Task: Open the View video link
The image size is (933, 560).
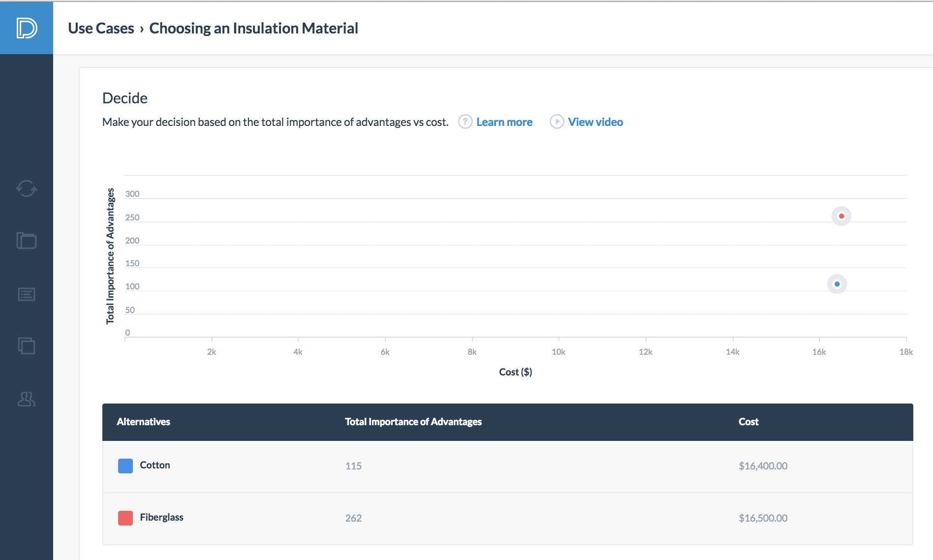Action: coord(595,122)
